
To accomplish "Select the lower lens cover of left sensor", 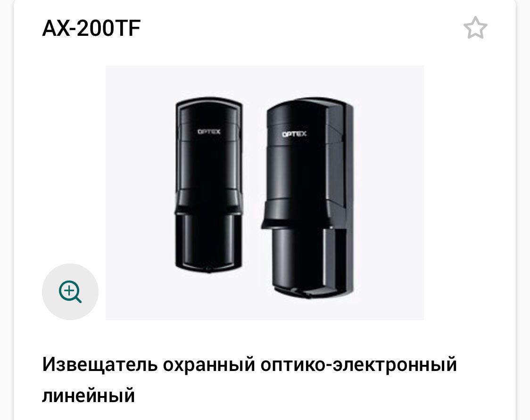I will [x=209, y=243].
